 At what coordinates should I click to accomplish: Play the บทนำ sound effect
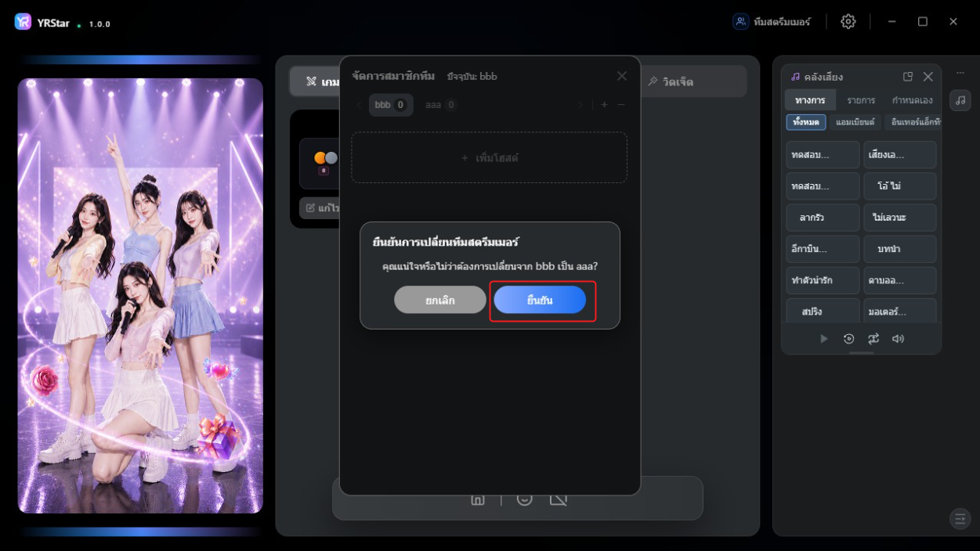point(899,249)
